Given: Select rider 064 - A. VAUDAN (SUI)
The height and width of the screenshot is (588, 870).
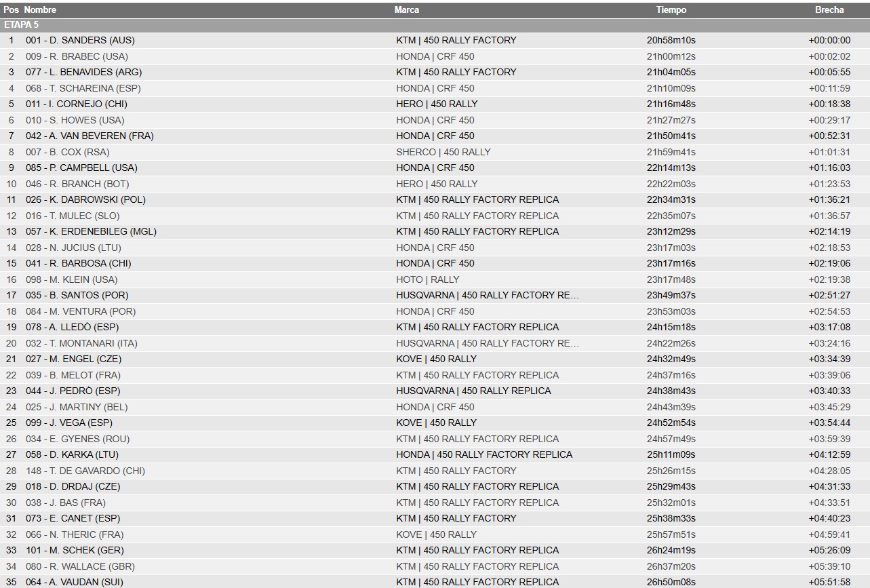Looking at the screenshot, I should click(x=75, y=582).
